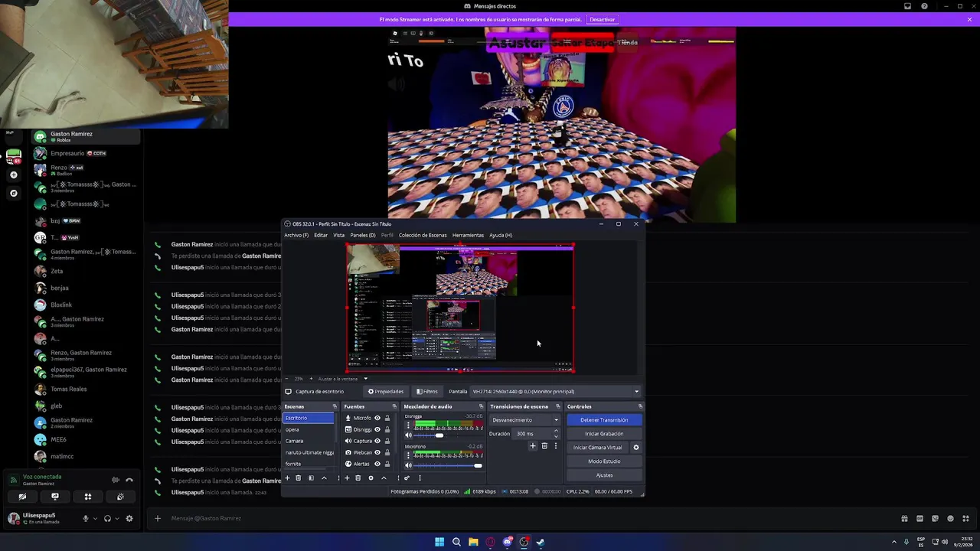980x551 pixels.
Task: Toggle visibility eye of Disnigga source
Action: 377,429
